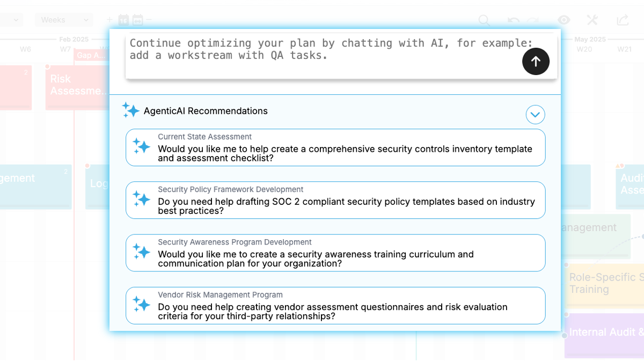Open the Weeks timescale dropdown
Image resolution: width=644 pixels, height=362 pixels.
click(x=64, y=20)
